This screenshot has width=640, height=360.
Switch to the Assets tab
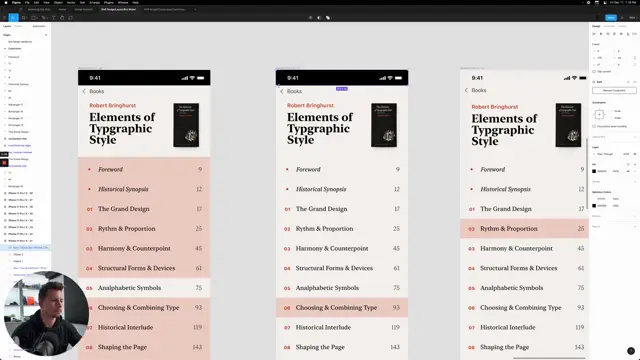coord(18,26)
